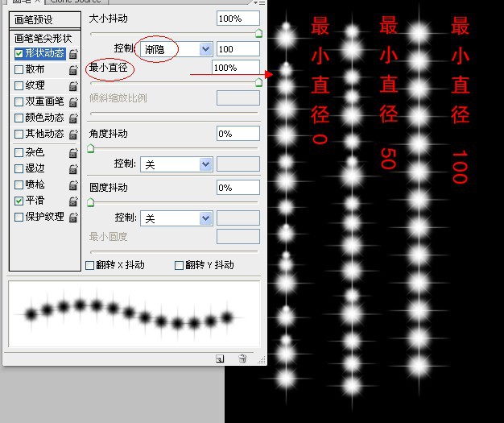Toggle lock icon beside 杂色

click(73, 152)
